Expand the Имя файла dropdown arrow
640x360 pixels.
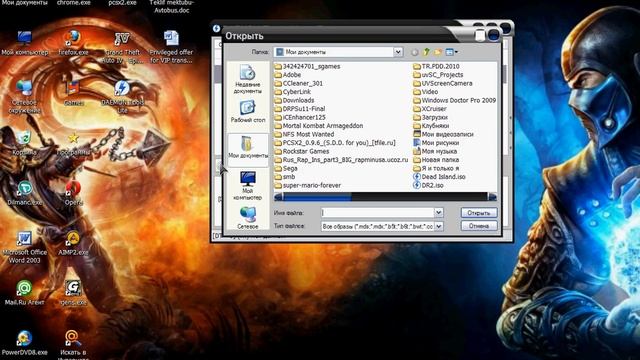pos(438,213)
